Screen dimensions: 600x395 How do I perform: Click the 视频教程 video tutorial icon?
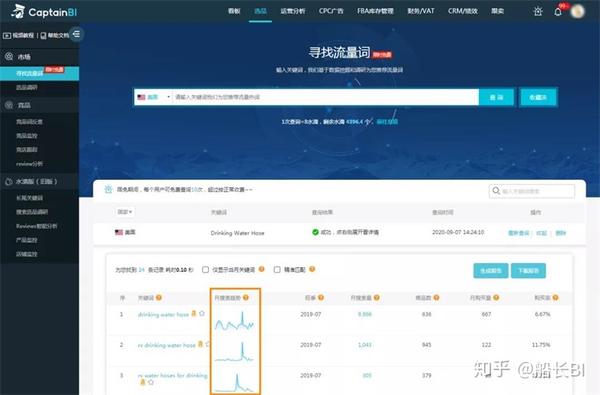click(7, 36)
